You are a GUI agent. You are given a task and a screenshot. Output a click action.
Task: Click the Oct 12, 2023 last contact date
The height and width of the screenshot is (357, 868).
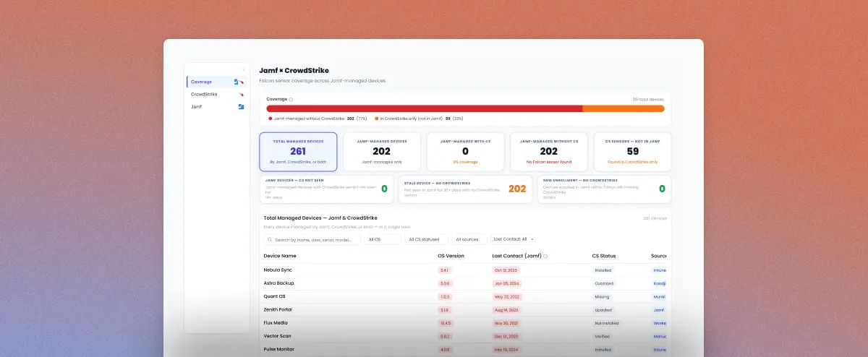pyautogui.click(x=506, y=270)
